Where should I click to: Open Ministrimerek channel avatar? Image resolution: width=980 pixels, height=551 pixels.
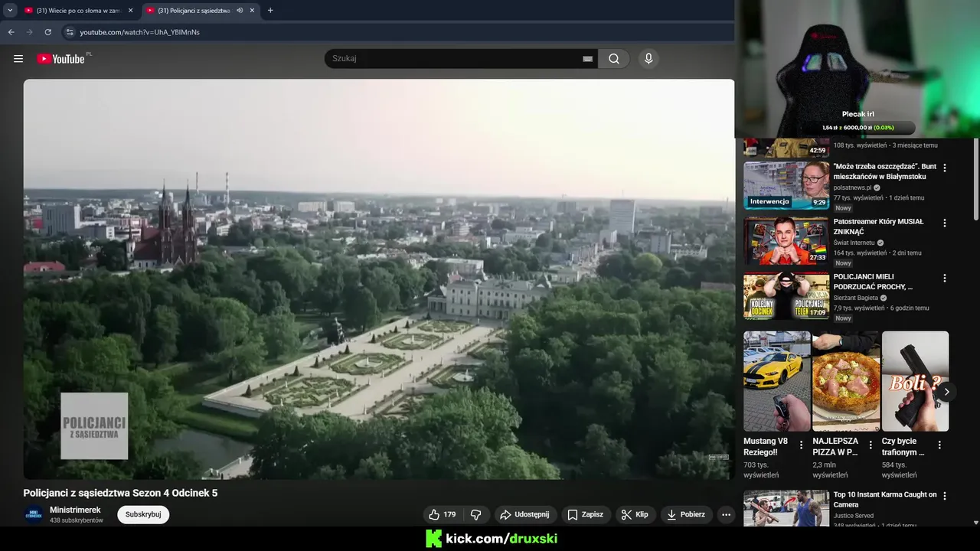tap(34, 514)
